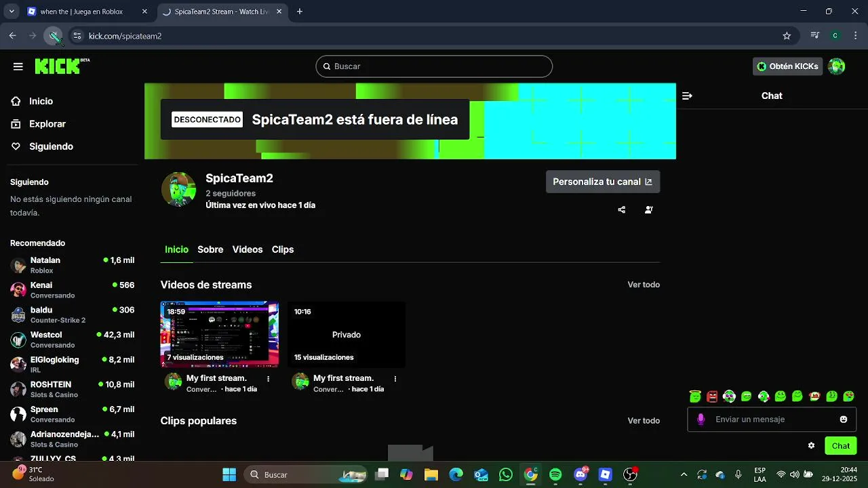
Task: Open recommended channel Kenai
Action: [72, 290]
